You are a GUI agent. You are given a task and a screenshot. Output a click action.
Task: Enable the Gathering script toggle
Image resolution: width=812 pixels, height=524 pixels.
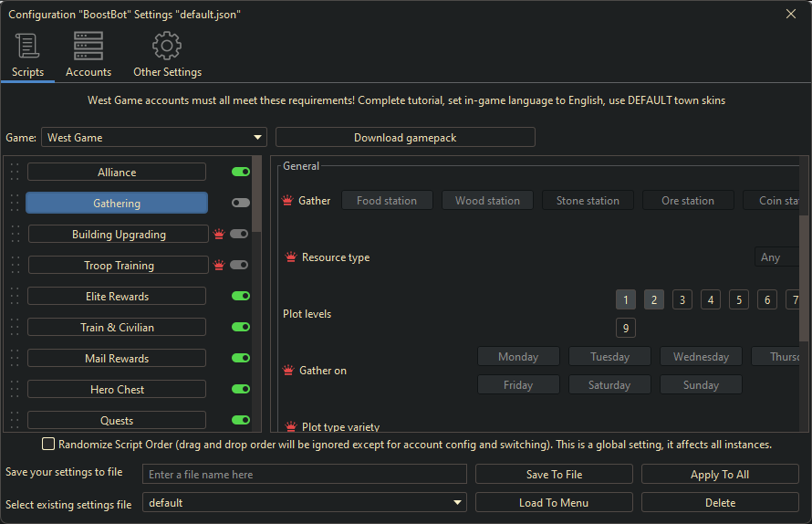pyautogui.click(x=241, y=203)
